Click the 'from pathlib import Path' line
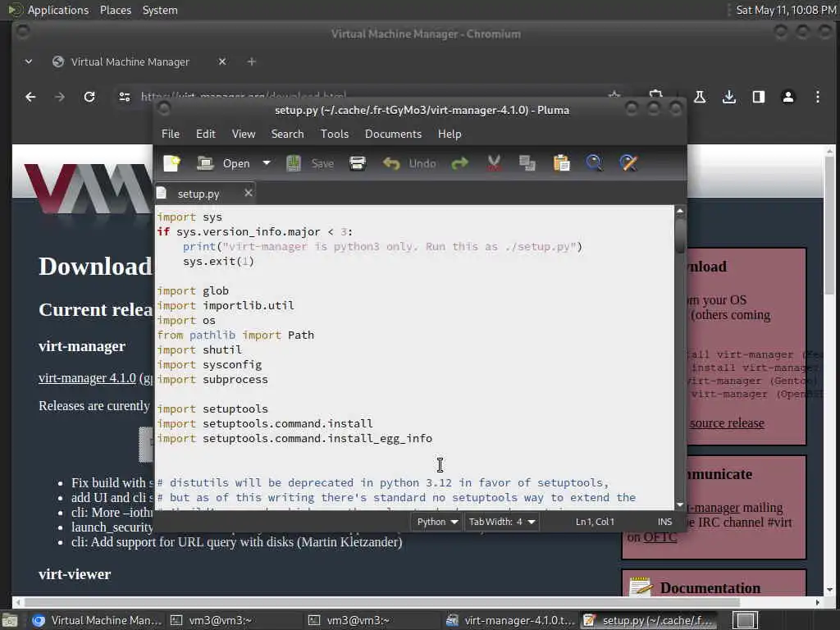The width and height of the screenshot is (840, 630). tap(235, 336)
